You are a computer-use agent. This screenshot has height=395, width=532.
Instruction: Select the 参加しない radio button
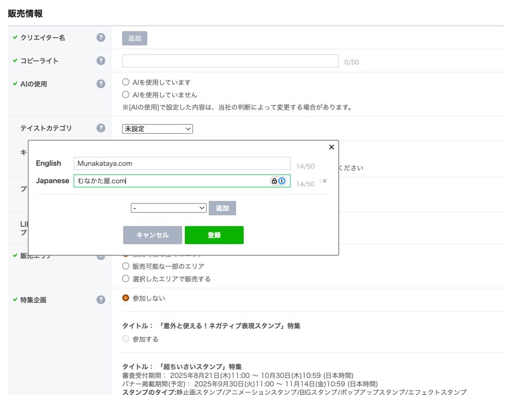(126, 298)
